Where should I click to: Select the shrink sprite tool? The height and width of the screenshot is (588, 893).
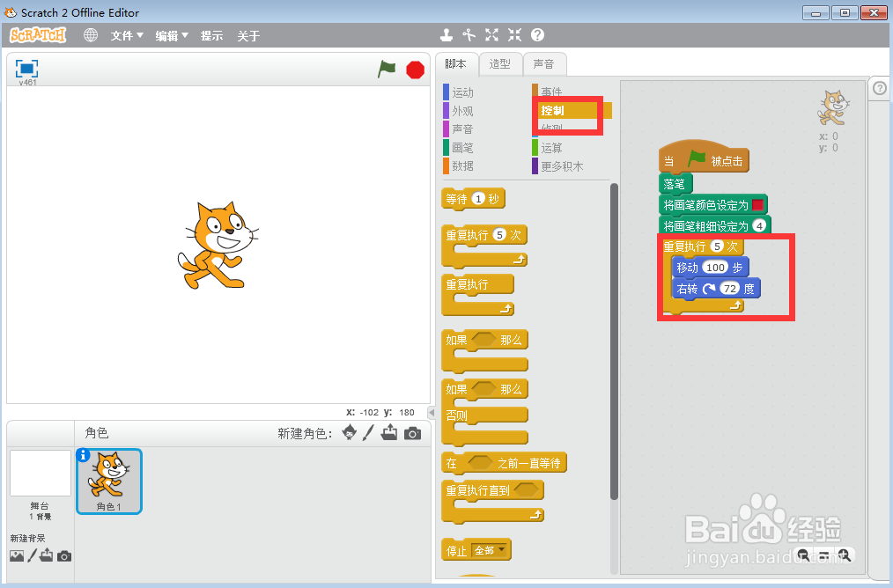(x=514, y=34)
